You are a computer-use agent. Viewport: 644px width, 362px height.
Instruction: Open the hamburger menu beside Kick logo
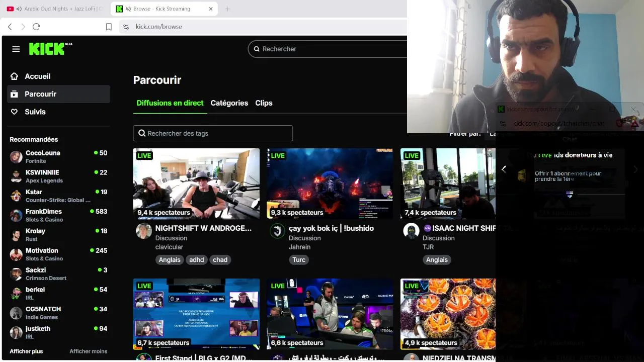tap(16, 49)
